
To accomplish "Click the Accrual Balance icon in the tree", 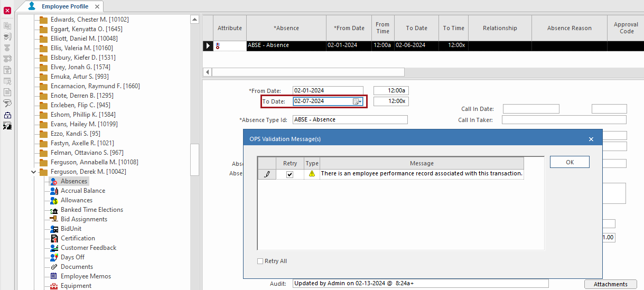I will (54, 191).
